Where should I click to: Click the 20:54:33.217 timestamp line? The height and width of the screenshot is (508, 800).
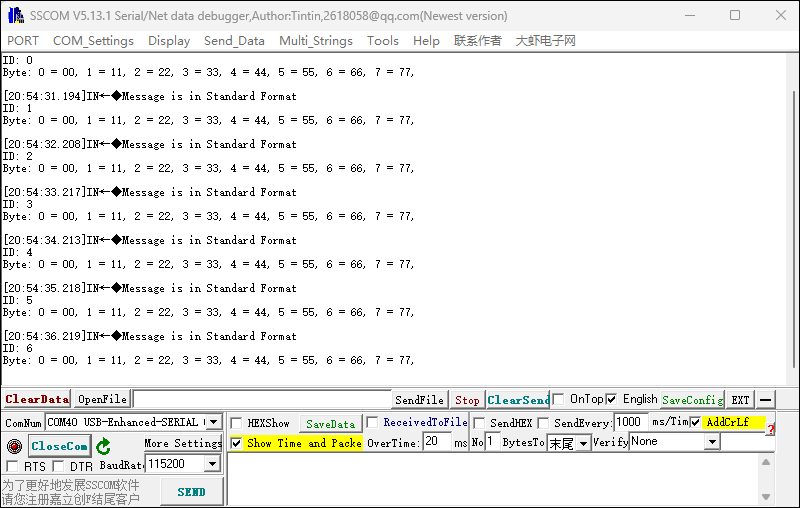[x=150, y=192]
